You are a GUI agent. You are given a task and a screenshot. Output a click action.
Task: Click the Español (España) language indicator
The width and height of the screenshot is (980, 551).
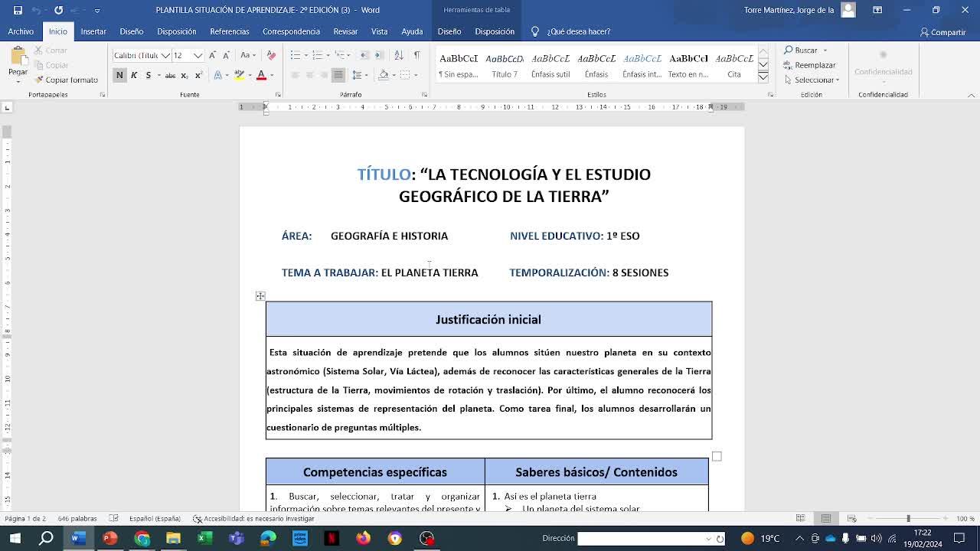[155, 519]
